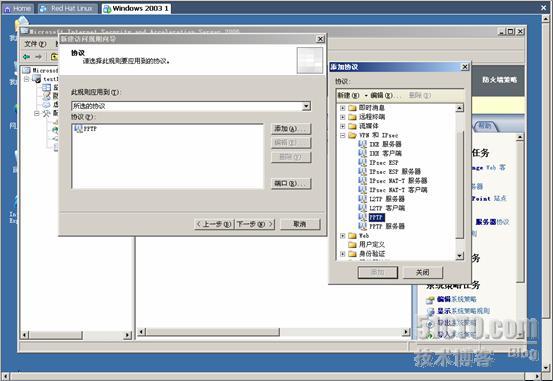
Task: Click the IKE 服务器 protocol icon
Action: pyautogui.click(x=362, y=144)
